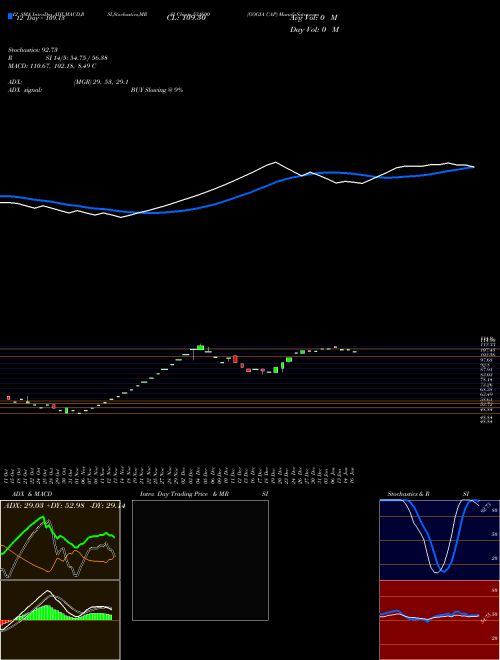The width and height of the screenshot is (500, 660).
Task: Click the '17 Oct' first date axis label
Action: (8, 475)
